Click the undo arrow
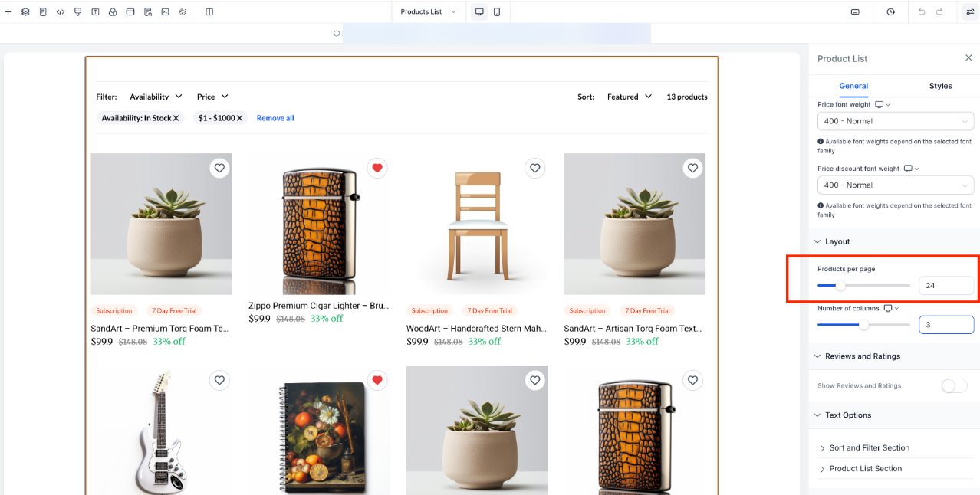 [x=921, y=11]
